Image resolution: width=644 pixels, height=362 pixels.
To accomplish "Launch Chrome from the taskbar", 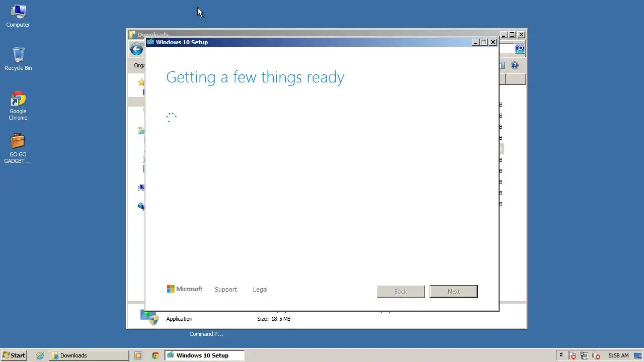I will [x=155, y=355].
